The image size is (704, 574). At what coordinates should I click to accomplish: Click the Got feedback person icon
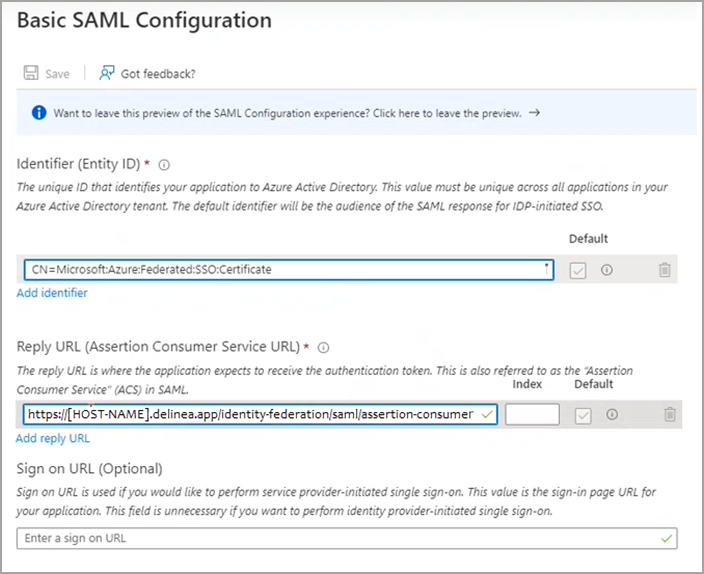(x=107, y=74)
